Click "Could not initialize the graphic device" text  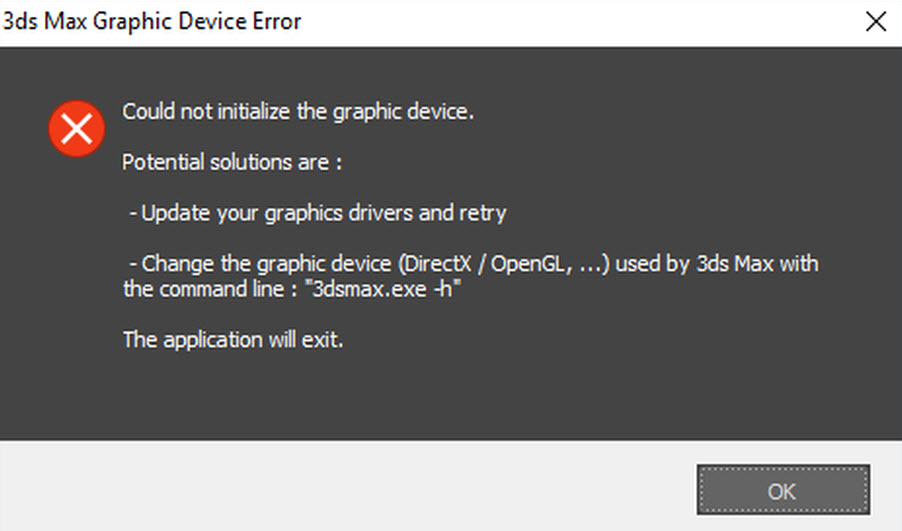pyautogui.click(x=297, y=111)
